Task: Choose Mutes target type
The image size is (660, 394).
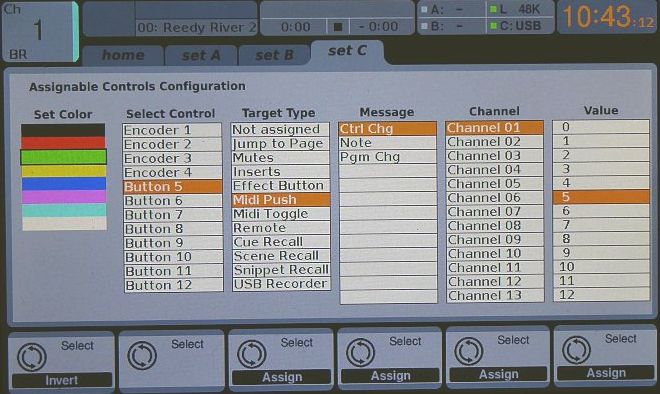Action: [x=280, y=158]
